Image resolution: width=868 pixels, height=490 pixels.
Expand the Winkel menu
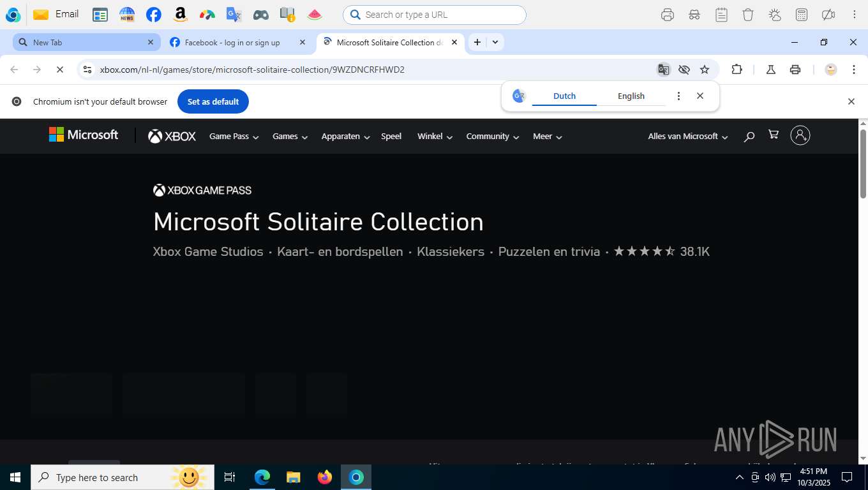[x=435, y=137]
